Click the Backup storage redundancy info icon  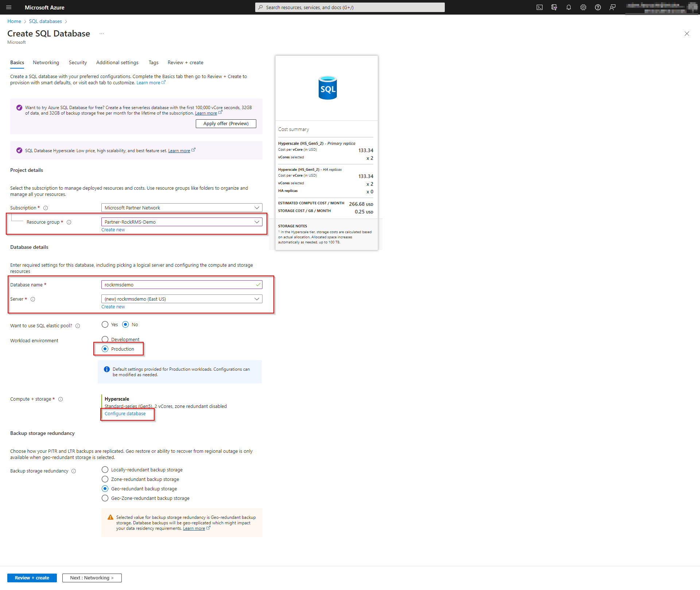click(x=74, y=471)
